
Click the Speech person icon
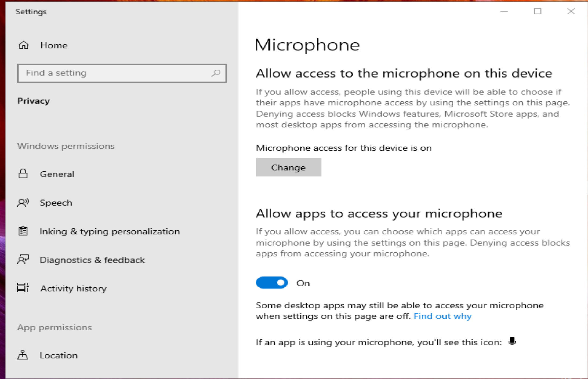pos(24,202)
